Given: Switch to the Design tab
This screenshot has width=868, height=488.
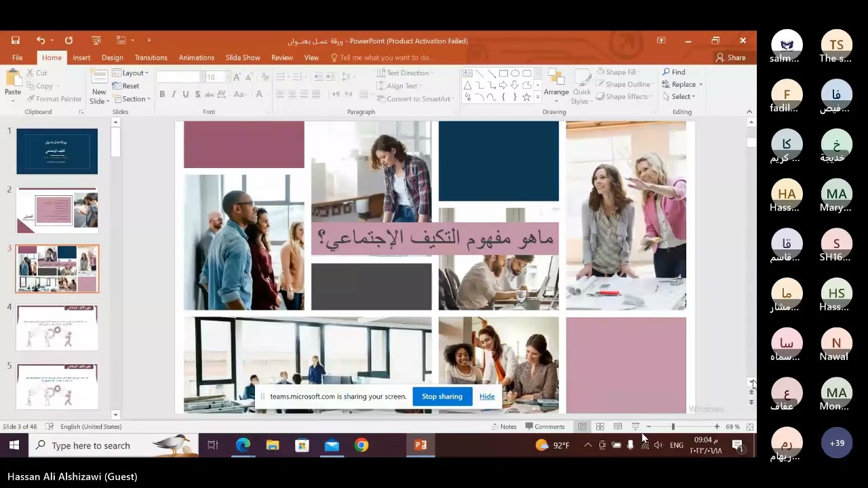Looking at the screenshot, I should 113,58.
